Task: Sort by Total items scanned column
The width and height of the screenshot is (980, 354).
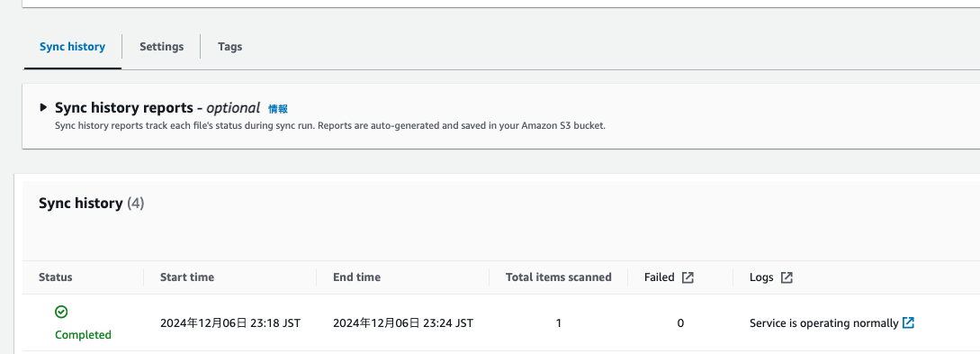Action: point(559,277)
